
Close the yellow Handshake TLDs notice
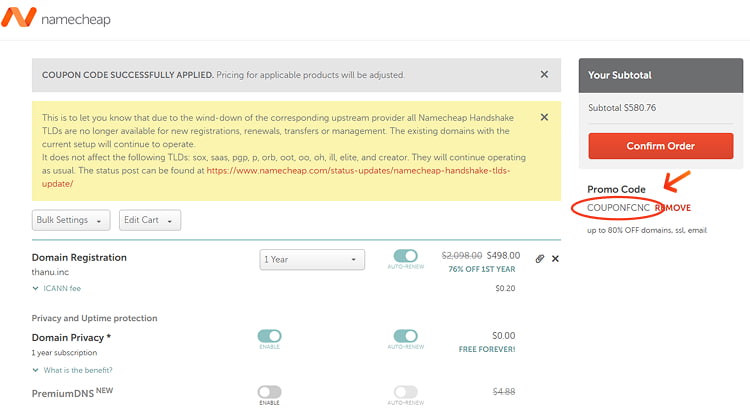pos(544,117)
